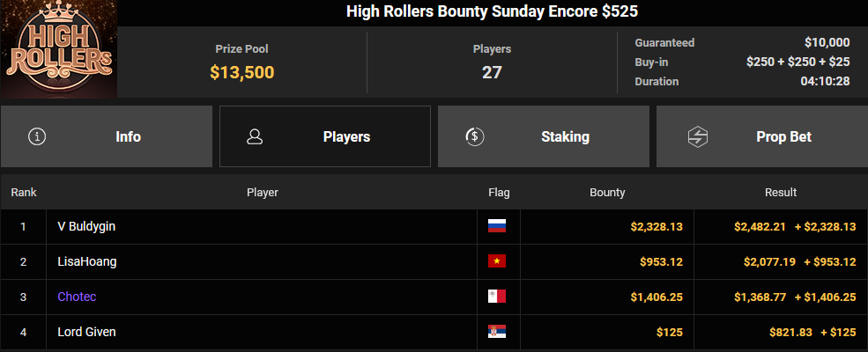
Task: Click the Russian flag for V Buldygin
Action: pyautogui.click(x=496, y=226)
